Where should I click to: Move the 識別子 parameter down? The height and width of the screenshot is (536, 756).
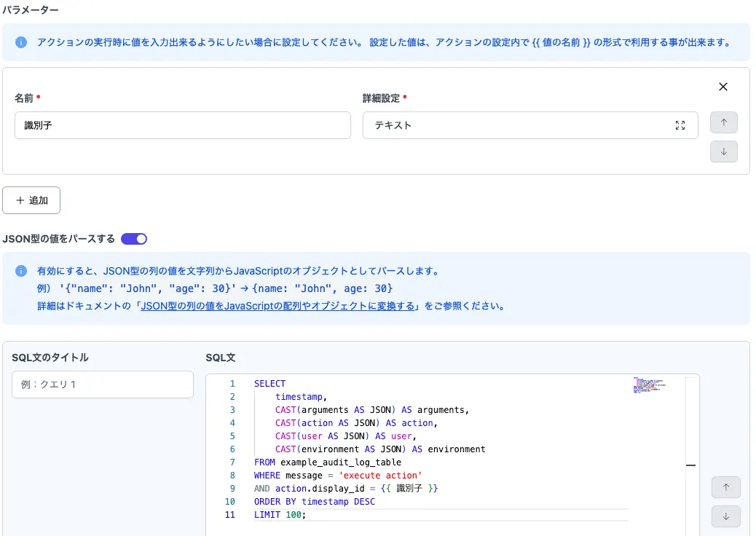[x=724, y=151]
